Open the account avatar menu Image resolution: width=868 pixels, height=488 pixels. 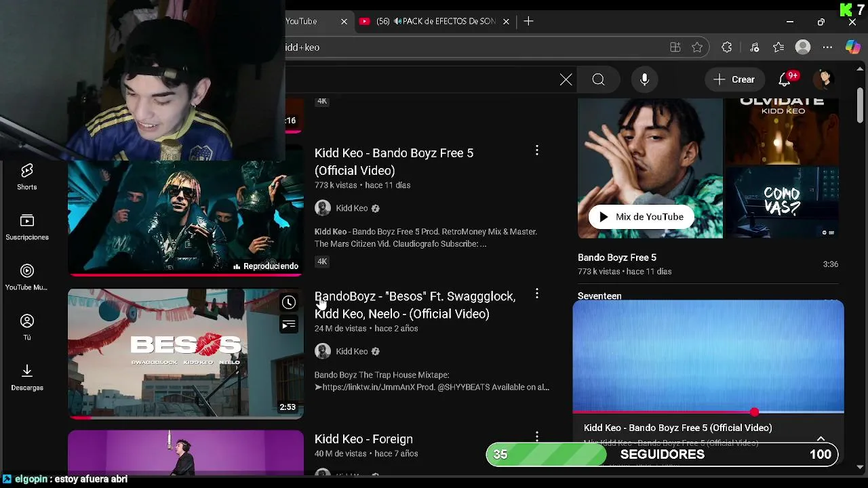(x=825, y=79)
